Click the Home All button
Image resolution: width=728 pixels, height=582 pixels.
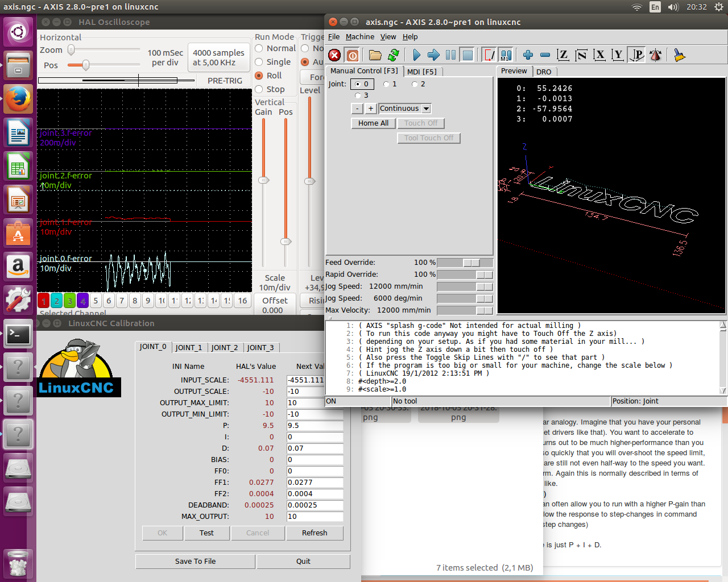[373, 123]
